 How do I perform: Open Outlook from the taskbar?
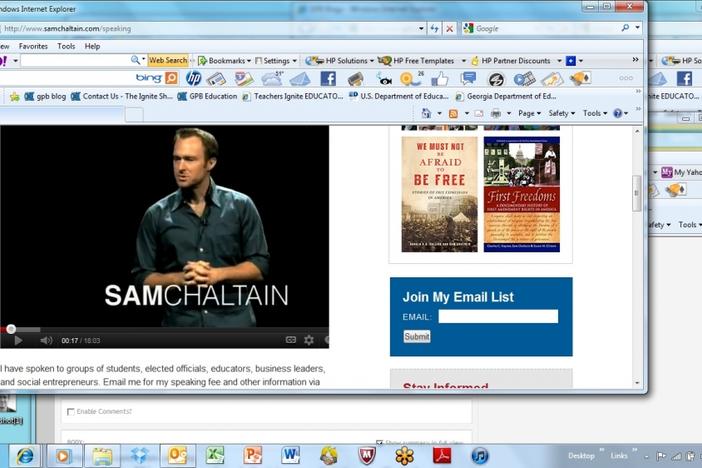[x=178, y=456]
